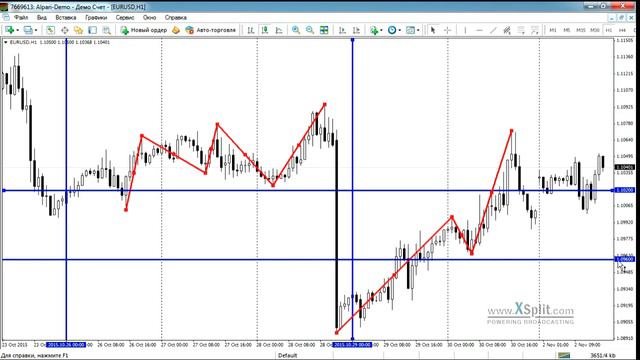
Task: Click the 27 Oct 00:00 time axis label
Action: coord(174,345)
